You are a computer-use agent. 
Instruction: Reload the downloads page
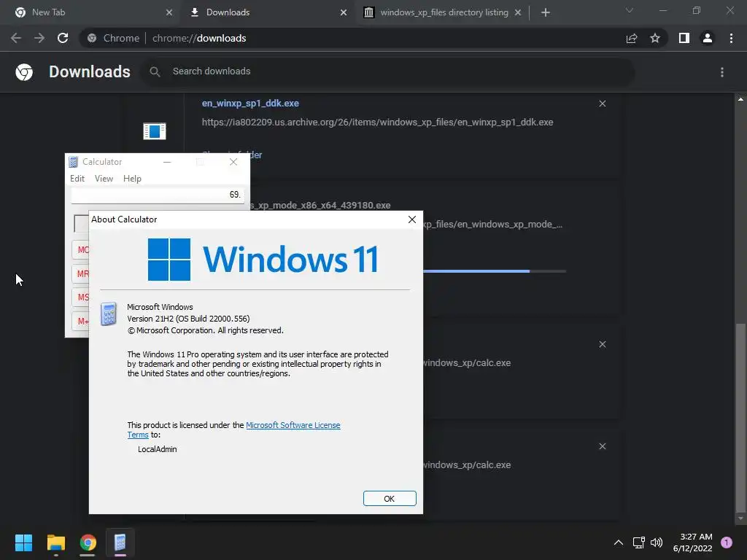(63, 38)
